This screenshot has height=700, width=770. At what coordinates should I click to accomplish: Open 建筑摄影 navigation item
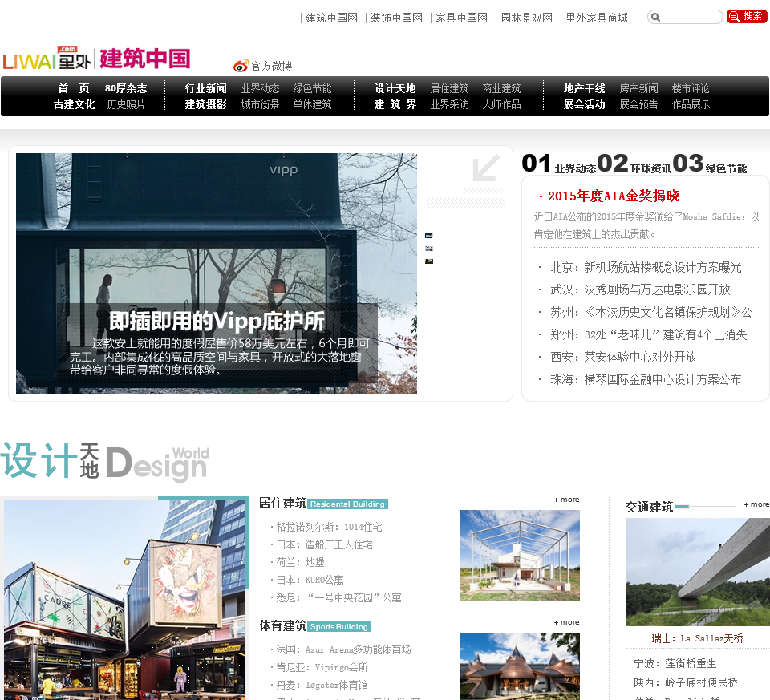pos(206,104)
